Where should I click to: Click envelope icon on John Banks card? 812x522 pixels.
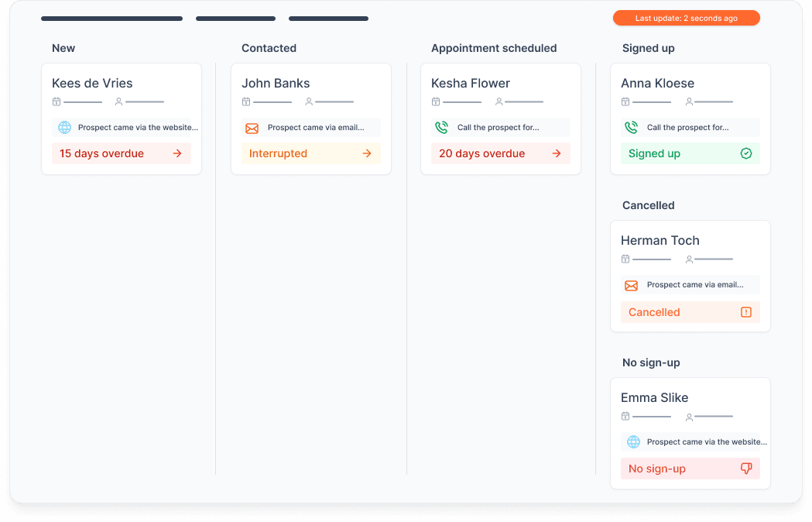(252, 128)
